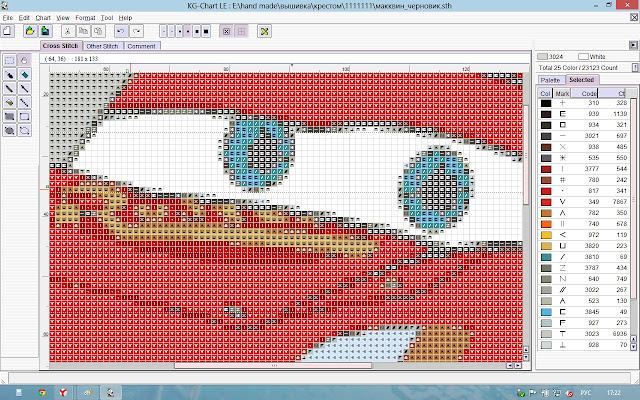Sort list by Mark column header
Image resolution: width=640 pixels, height=400 pixels.
coord(562,93)
